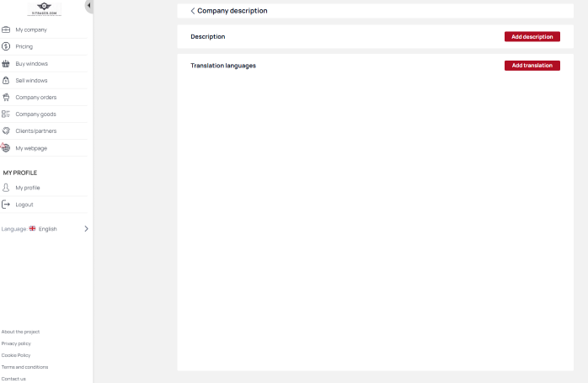Open the Privacy policy link
The width and height of the screenshot is (588, 383).
pos(16,343)
